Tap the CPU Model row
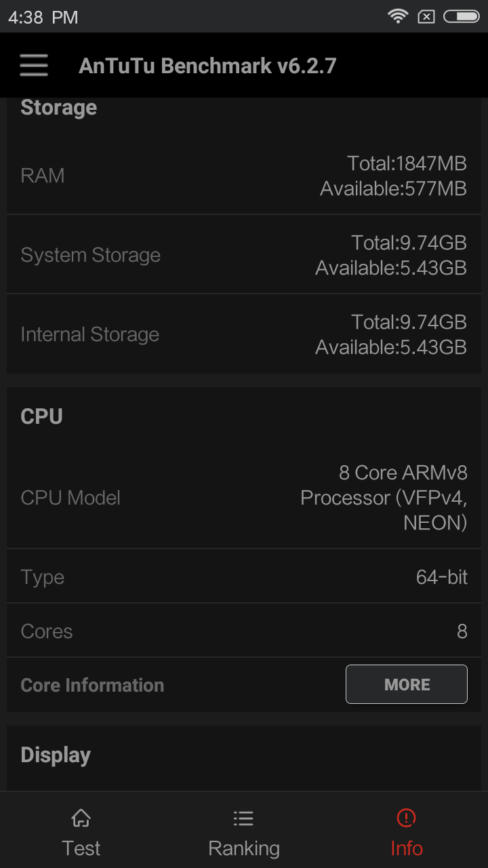Screen dimensions: 488x868 coord(244,498)
